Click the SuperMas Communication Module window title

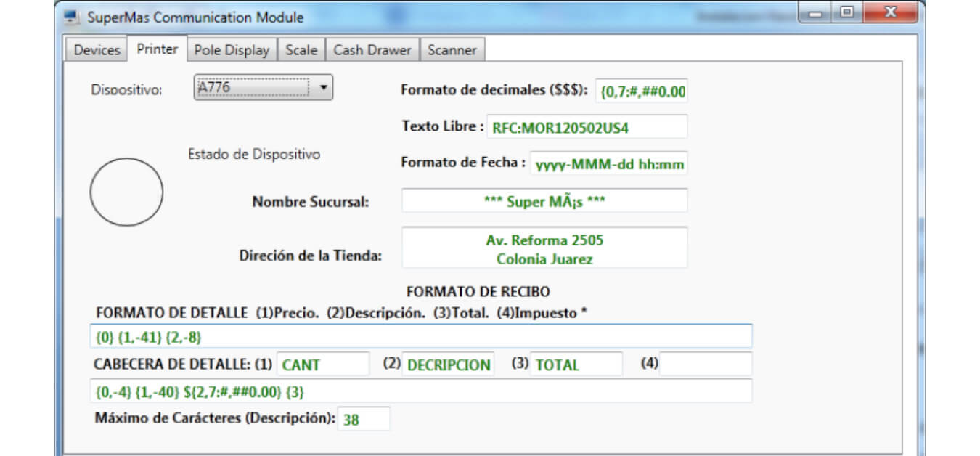[x=196, y=17]
